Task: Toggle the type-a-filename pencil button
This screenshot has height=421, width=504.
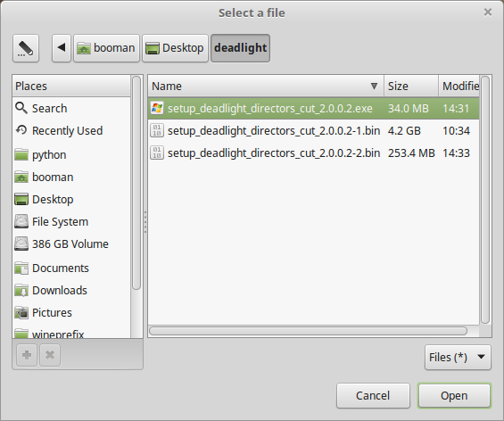Action: point(26,48)
